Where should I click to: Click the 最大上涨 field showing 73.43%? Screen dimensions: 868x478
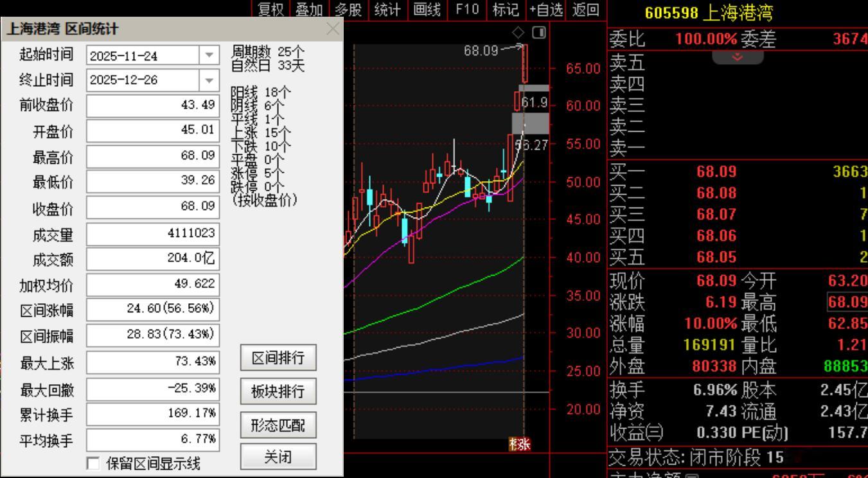click(152, 362)
